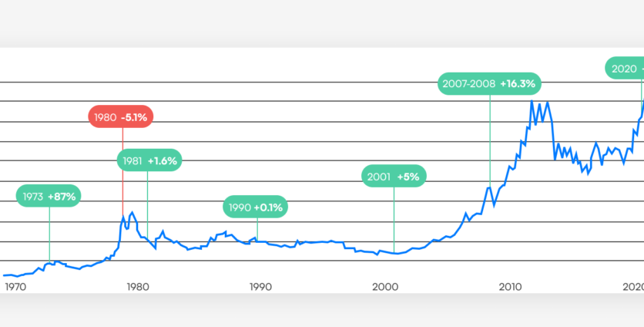The height and width of the screenshot is (327, 644).
Task: Click the red vertical stem under 1980 label
Action: click(x=122, y=170)
